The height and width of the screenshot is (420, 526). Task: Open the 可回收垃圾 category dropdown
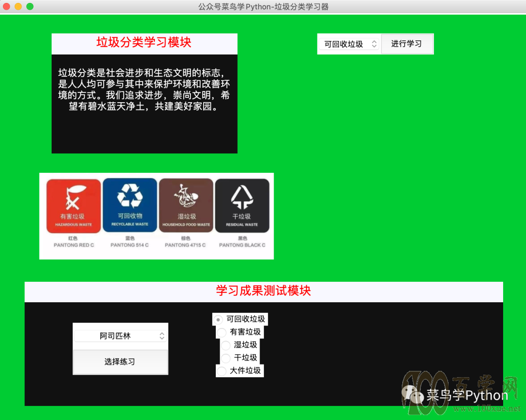click(349, 44)
